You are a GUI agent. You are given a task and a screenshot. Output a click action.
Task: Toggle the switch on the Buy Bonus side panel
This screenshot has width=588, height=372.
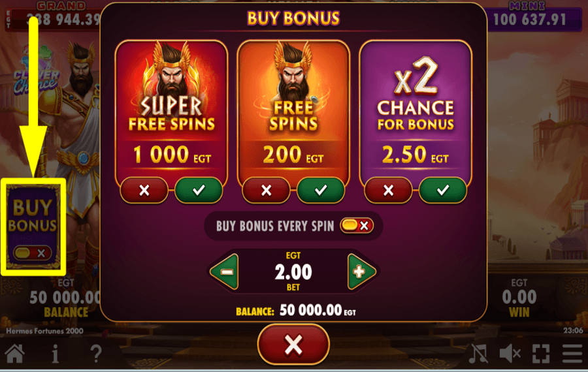click(33, 253)
